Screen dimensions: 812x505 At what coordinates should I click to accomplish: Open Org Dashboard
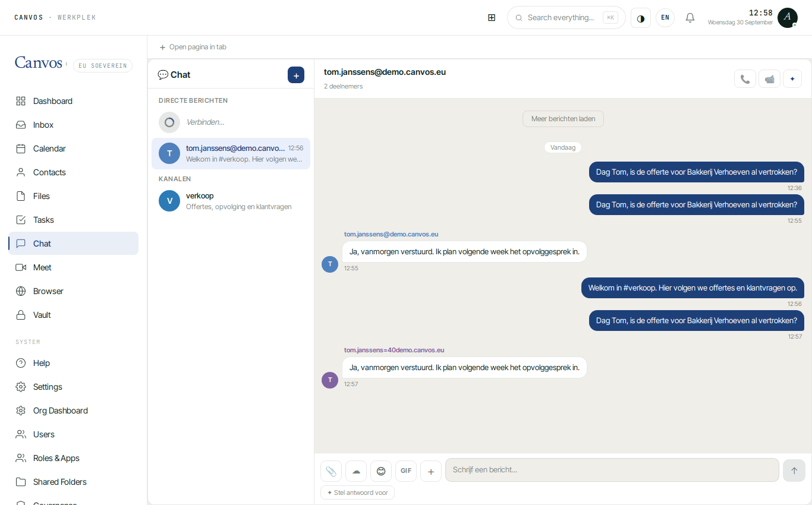click(73, 411)
